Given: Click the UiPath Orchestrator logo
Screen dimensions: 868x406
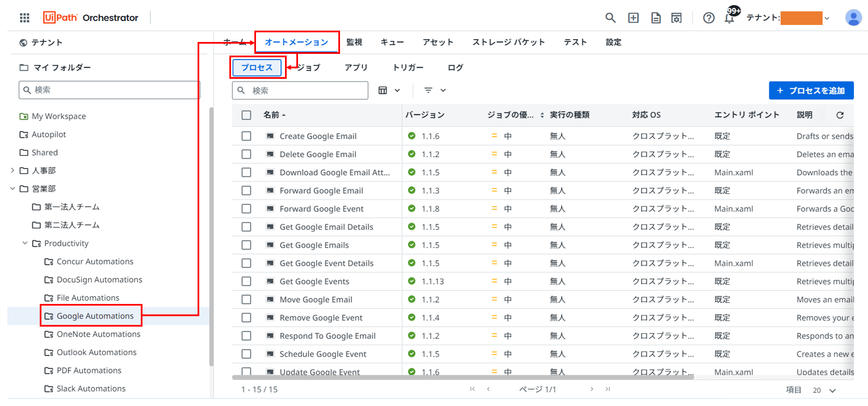Looking at the screenshot, I should [91, 18].
